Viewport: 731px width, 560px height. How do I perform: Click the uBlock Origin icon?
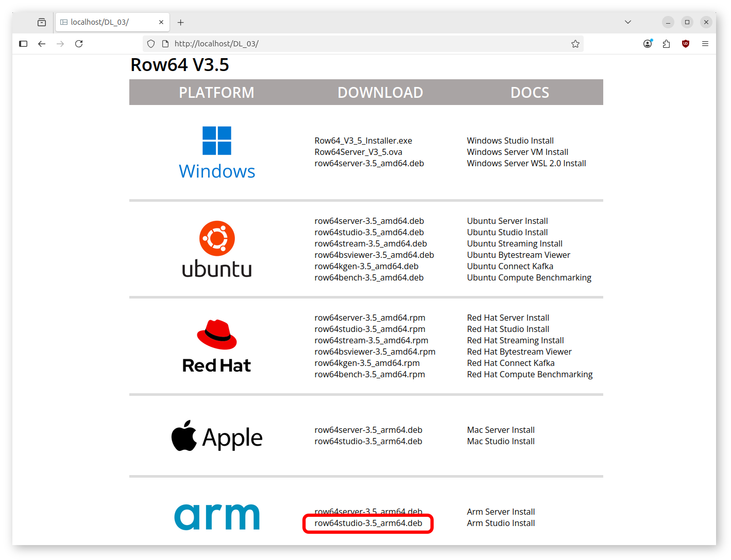point(686,44)
